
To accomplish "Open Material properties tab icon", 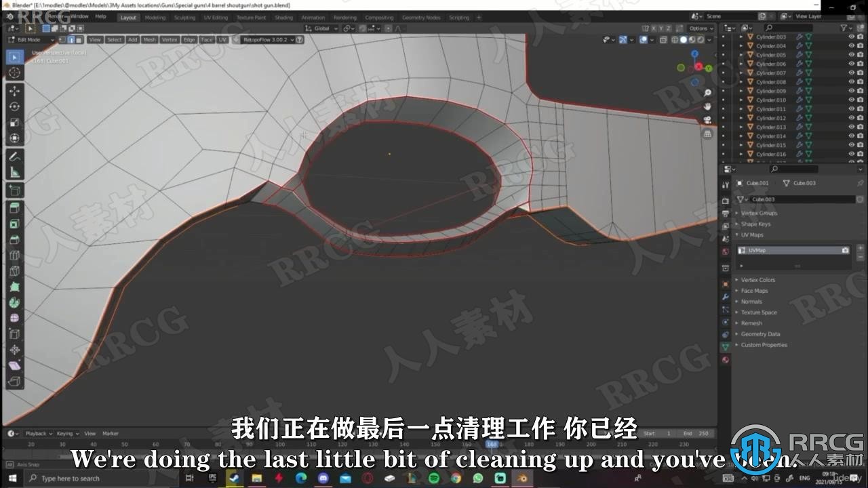I will (x=725, y=359).
